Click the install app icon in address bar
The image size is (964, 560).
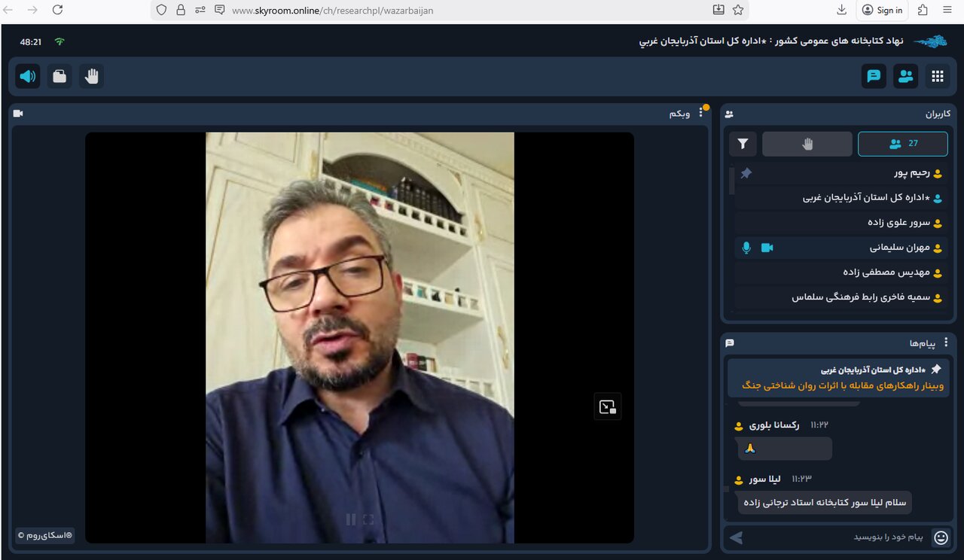click(718, 10)
